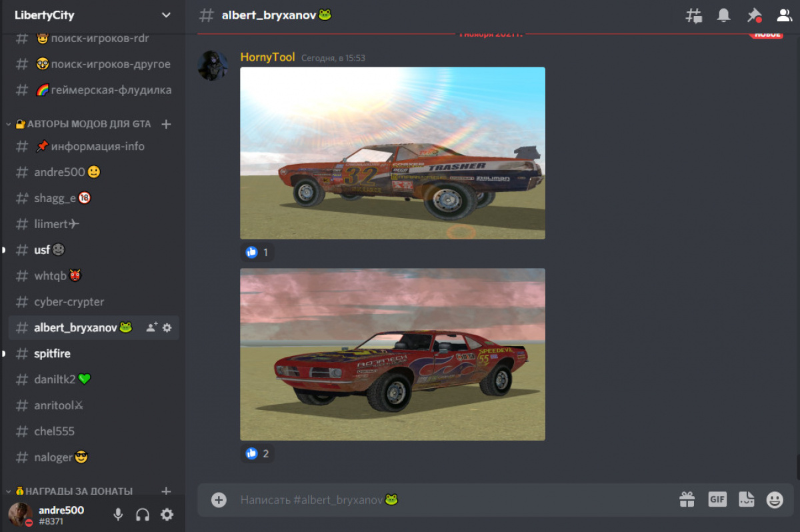The height and width of the screenshot is (532, 800).
Task: Create invite for albert_bryxanov channel
Action: coord(152,327)
